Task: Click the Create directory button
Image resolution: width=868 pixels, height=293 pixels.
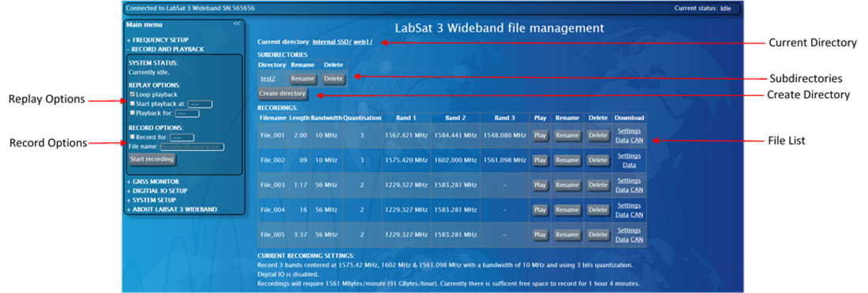Action: coord(282,94)
